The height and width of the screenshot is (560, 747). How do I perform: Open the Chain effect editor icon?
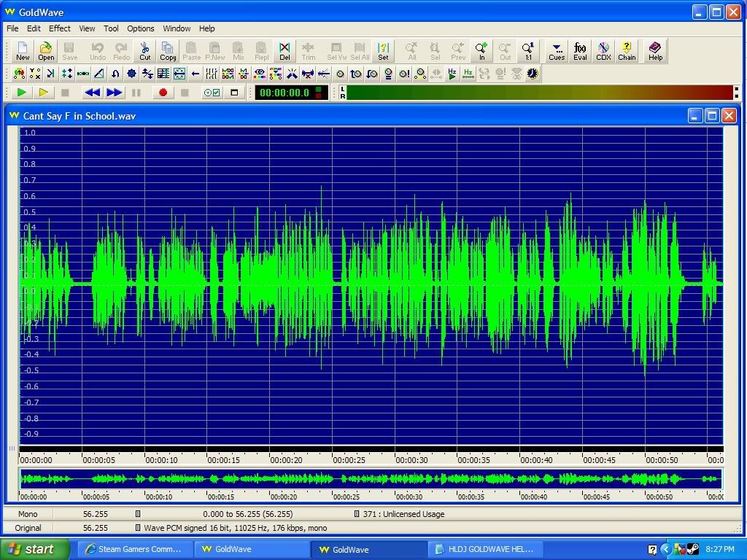(x=627, y=51)
